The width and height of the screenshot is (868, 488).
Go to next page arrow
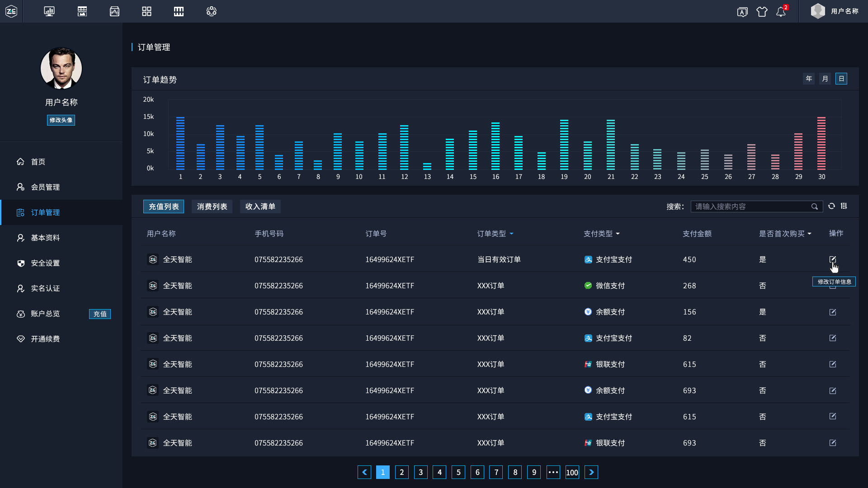pyautogui.click(x=591, y=472)
